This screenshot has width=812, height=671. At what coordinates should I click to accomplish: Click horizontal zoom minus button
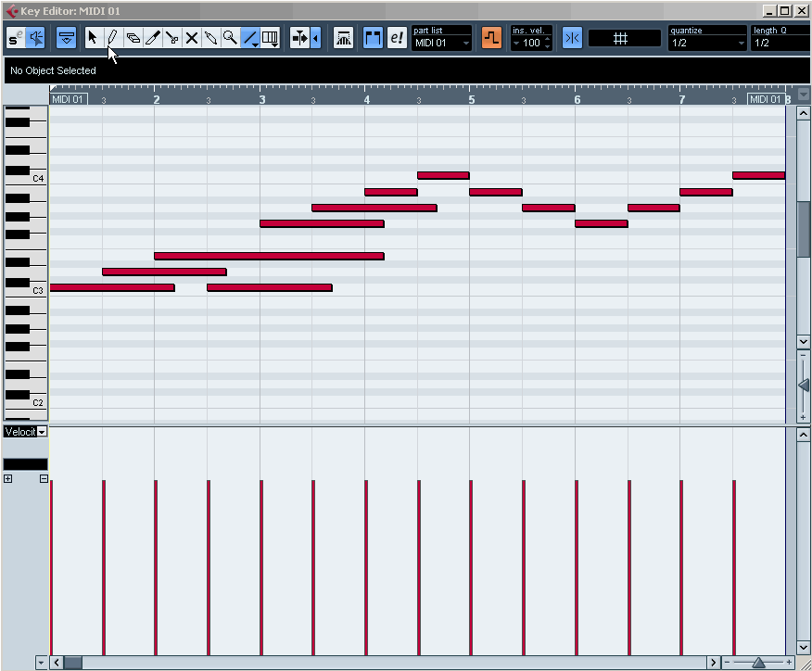click(x=727, y=663)
